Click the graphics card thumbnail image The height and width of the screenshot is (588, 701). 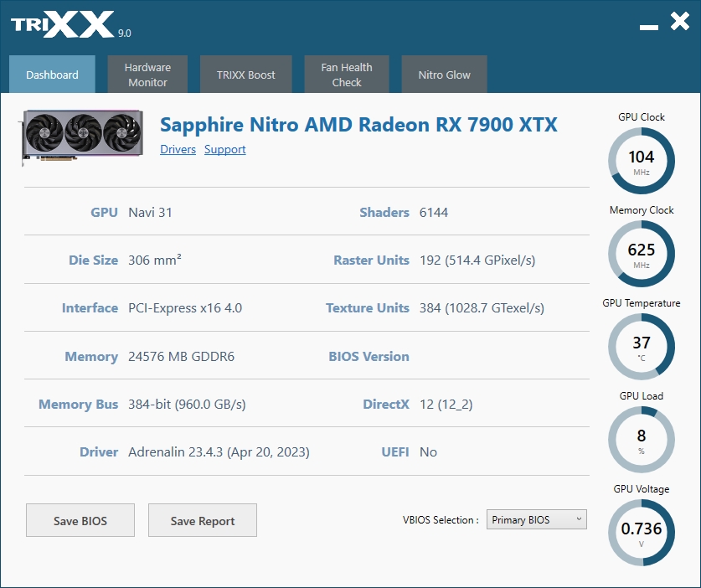(81, 137)
